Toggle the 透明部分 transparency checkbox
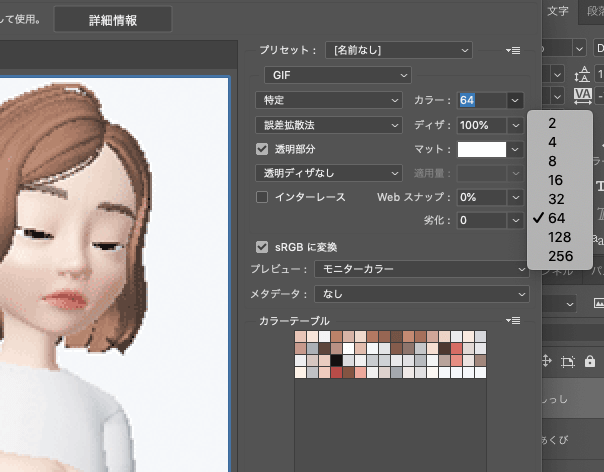Screen dimensions: 604x472 click(x=262, y=149)
